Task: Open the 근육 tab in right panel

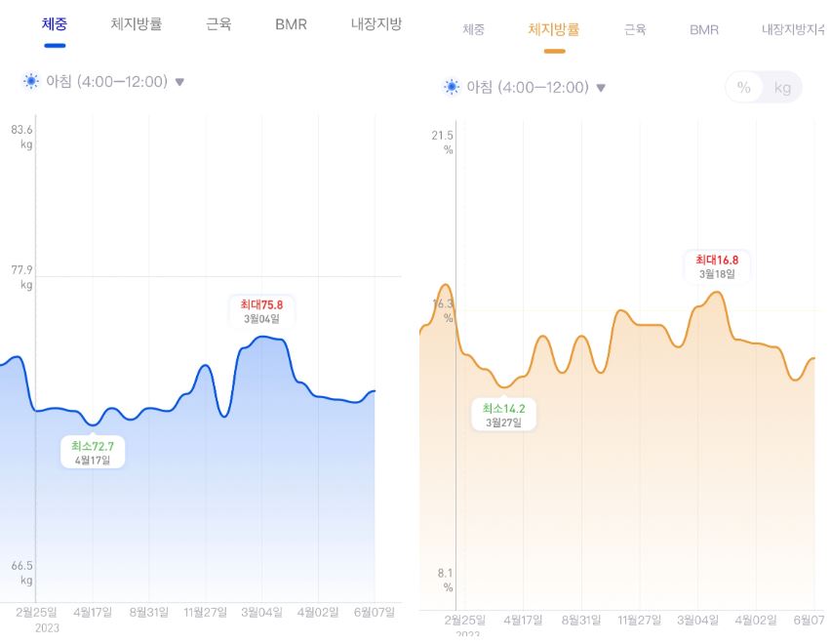Action: pos(635,30)
